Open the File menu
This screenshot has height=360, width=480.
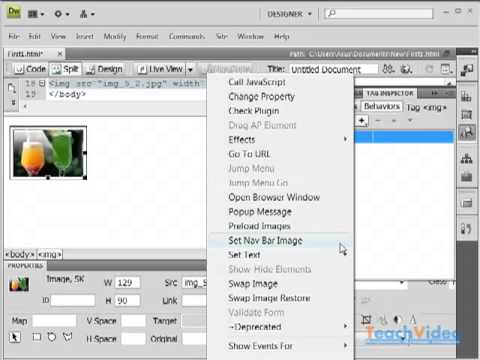pos(14,36)
